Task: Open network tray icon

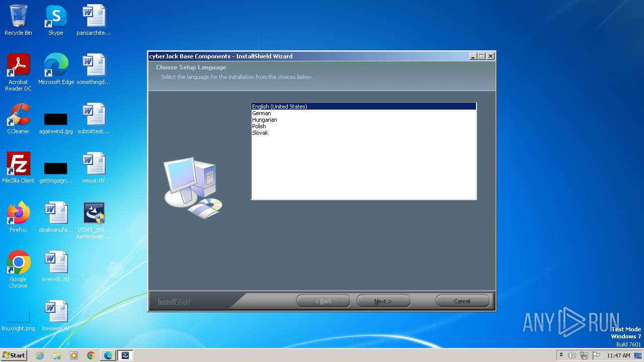Action: point(584,355)
